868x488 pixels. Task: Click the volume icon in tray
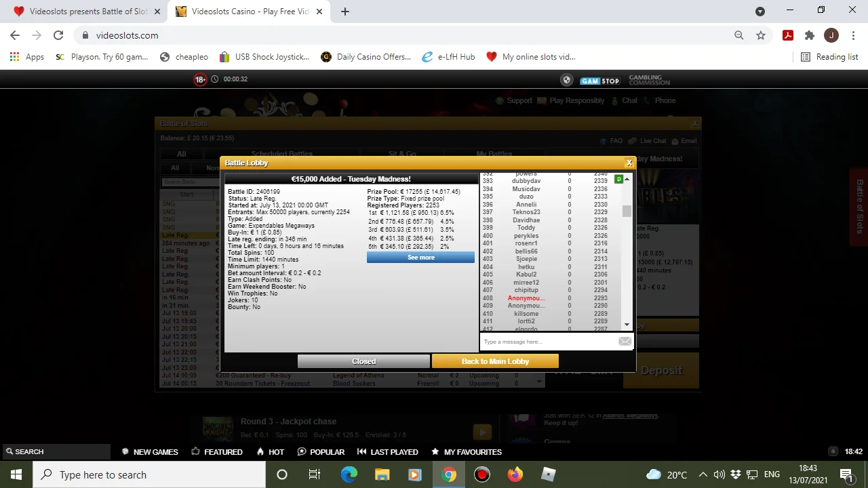(x=719, y=474)
